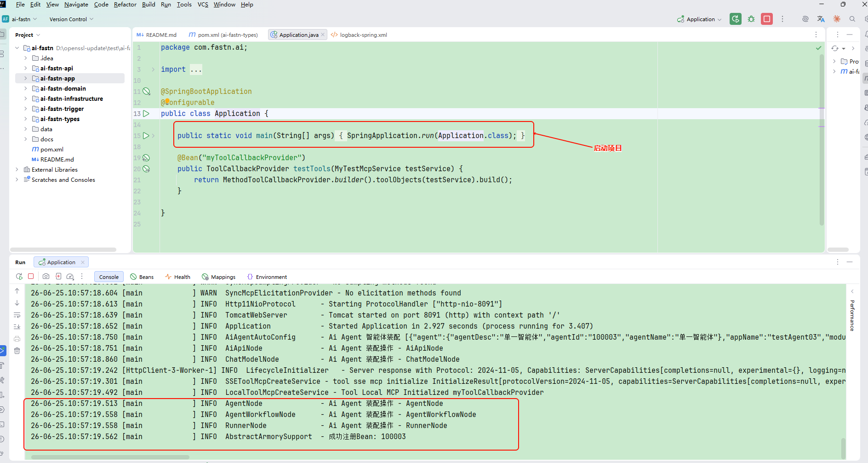The width and height of the screenshot is (868, 463).
Task: Open the Mappings tab in Run window
Action: pos(219,277)
